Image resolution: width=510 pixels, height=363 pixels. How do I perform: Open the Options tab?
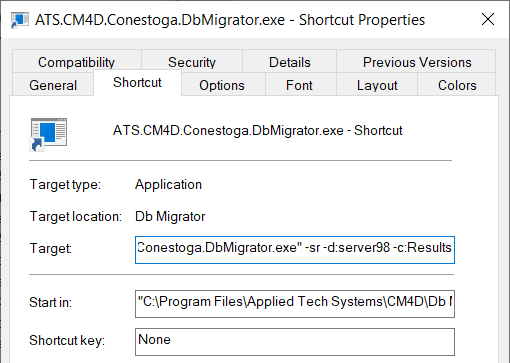[222, 85]
